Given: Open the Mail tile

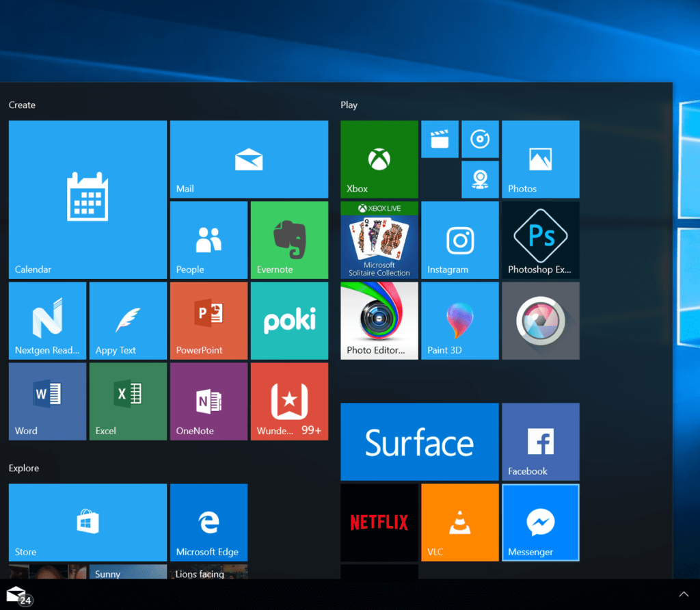Looking at the screenshot, I should [x=249, y=159].
